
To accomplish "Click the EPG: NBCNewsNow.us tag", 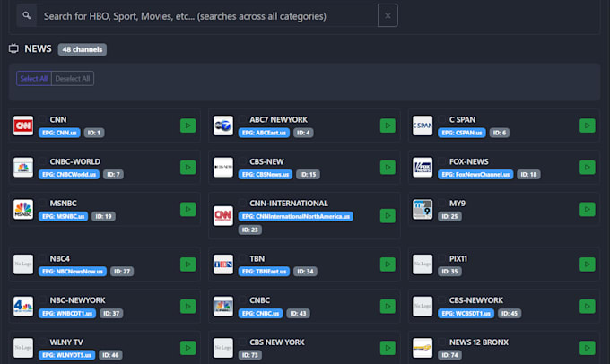I will tap(73, 272).
